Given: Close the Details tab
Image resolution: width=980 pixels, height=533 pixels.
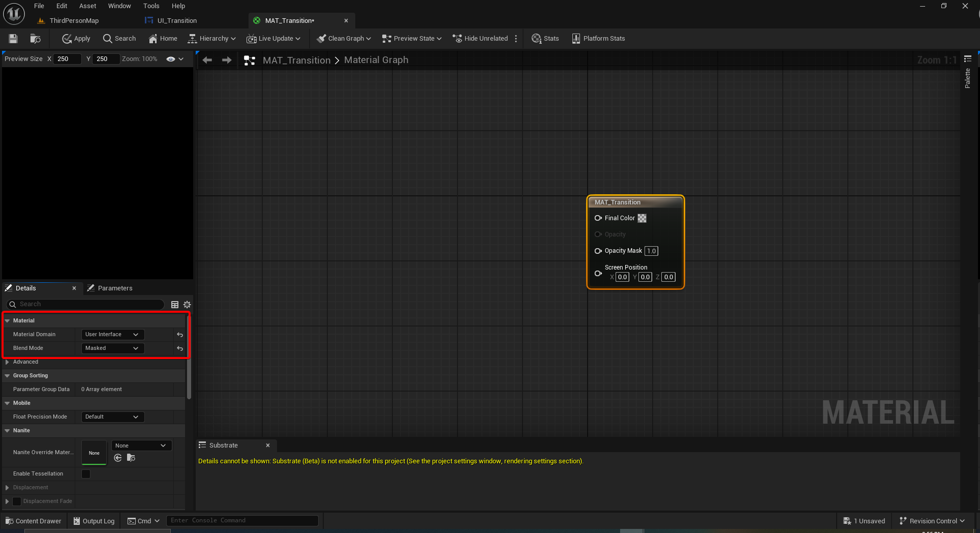Looking at the screenshot, I should coord(74,288).
